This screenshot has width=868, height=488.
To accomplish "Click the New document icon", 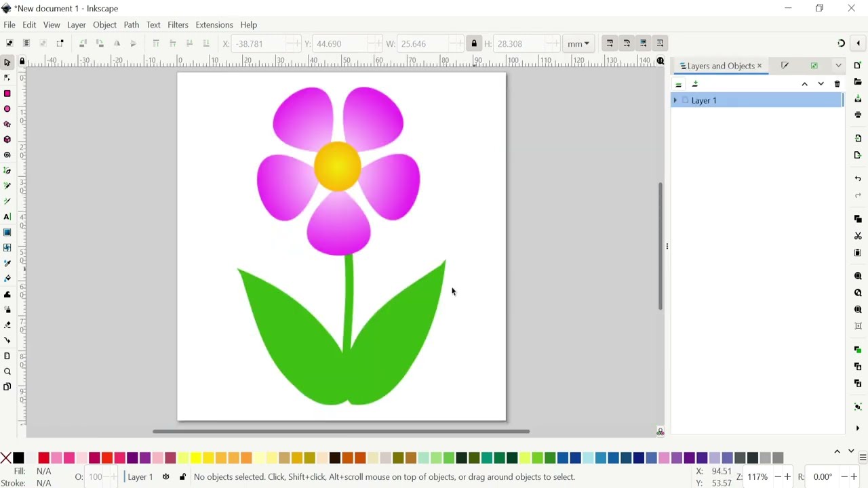I will point(858,66).
